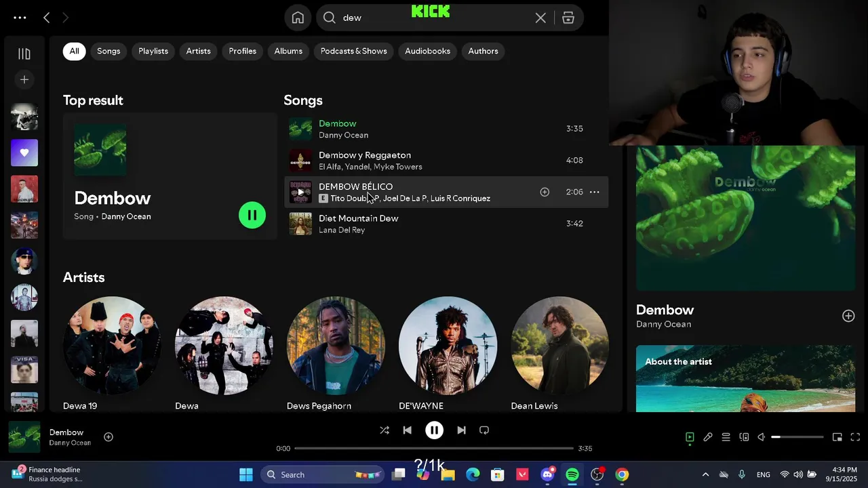This screenshot has height=488, width=868.
Task: Open Danny Ocean link in top result
Action: [x=126, y=216]
